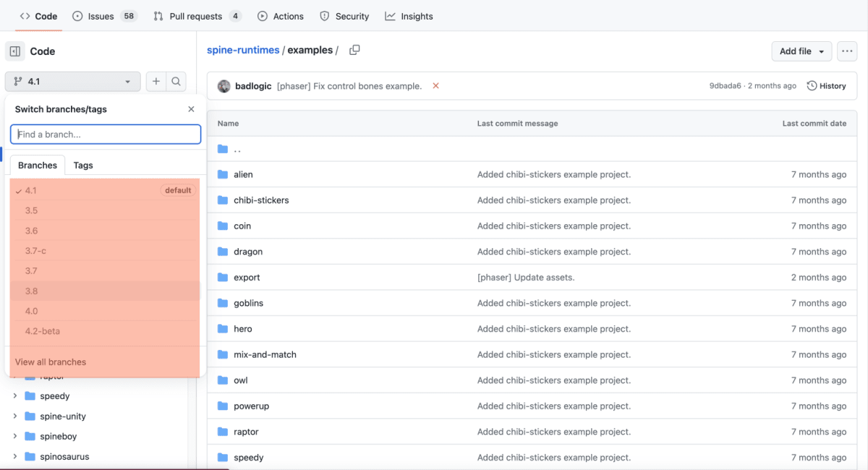Expand the spineboy folder in the tree

[15, 437]
